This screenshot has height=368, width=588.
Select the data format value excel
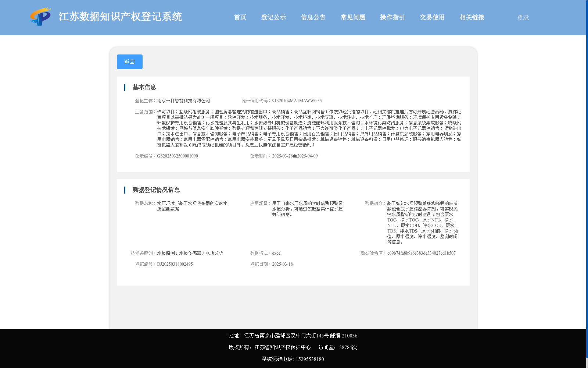click(277, 253)
